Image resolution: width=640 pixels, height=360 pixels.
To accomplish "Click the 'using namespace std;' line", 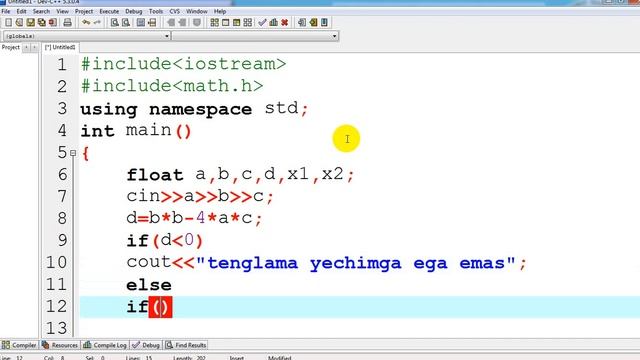I will coord(194,109).
